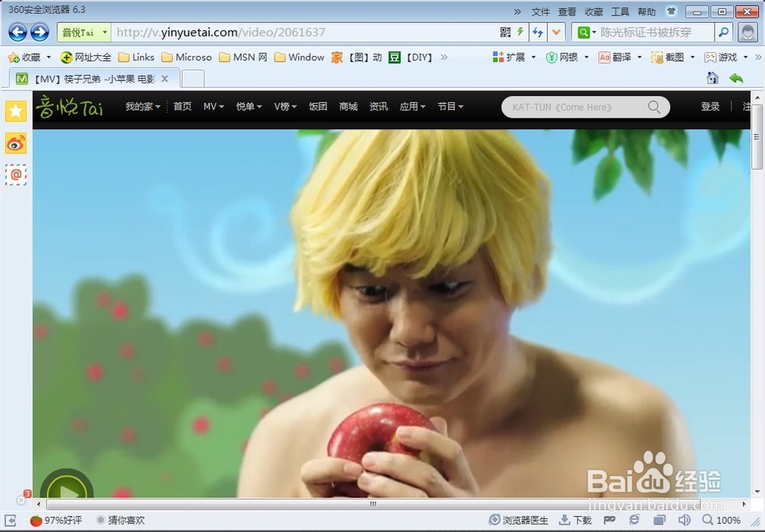Open the Links bookmark folder
The width and height of the screenshot is (765, 532).
coord(136,57)
